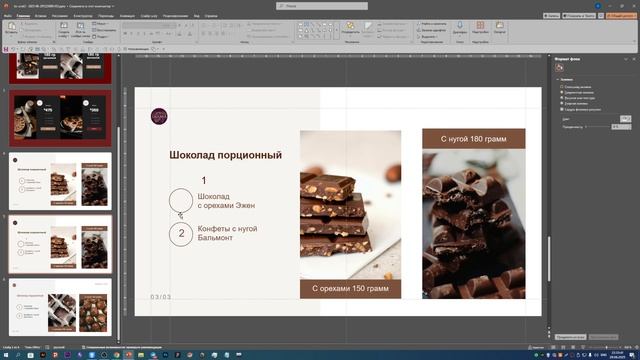640x360 pixels.
Task: Open the Animations ribbon tab
Action: [127, 16]
